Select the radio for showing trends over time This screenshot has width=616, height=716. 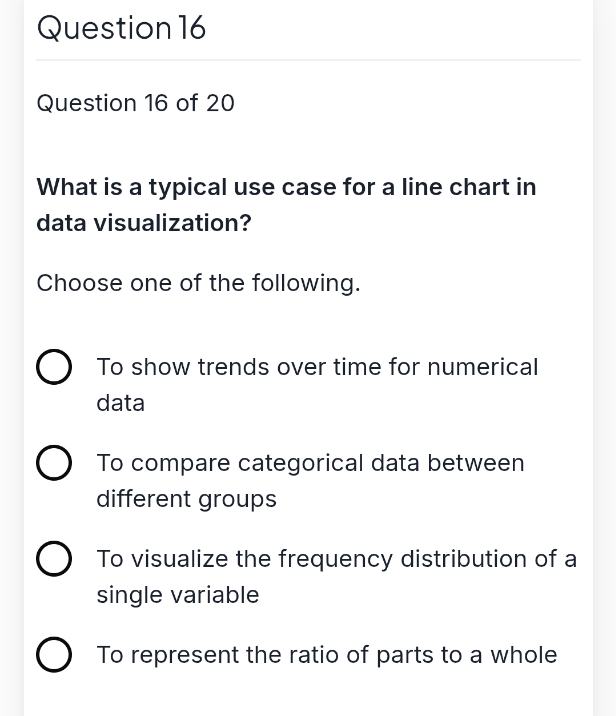coord(54,367)
